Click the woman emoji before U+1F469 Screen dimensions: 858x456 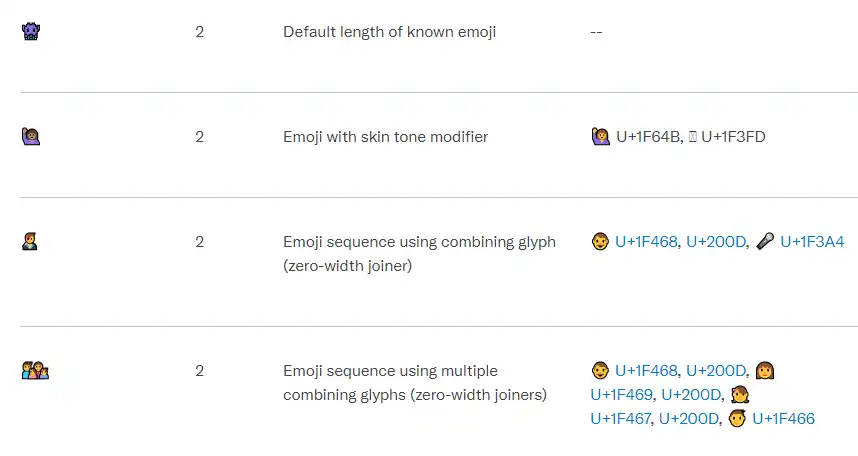coord(764,371)
